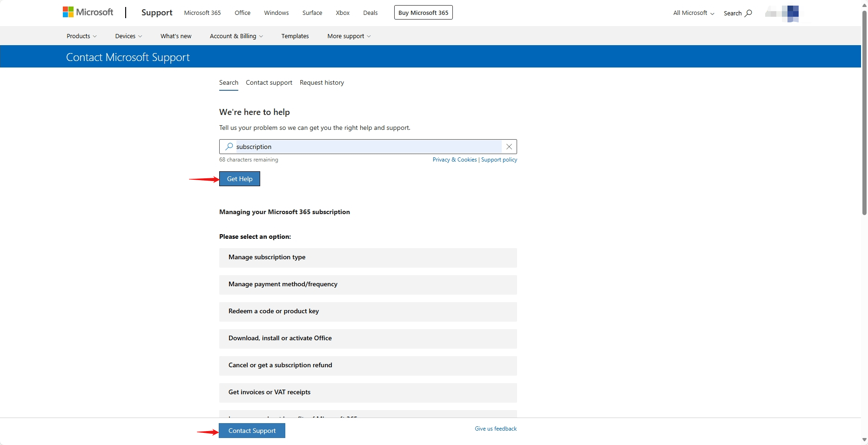Click the Buy Microsoft 365 button

(x=424, y=13)
